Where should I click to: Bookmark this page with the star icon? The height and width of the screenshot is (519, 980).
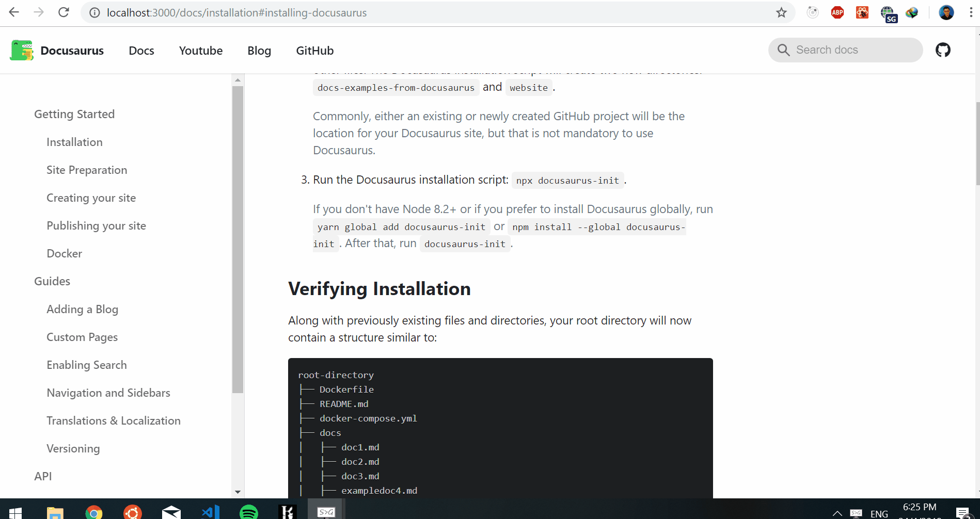point(781,12)
